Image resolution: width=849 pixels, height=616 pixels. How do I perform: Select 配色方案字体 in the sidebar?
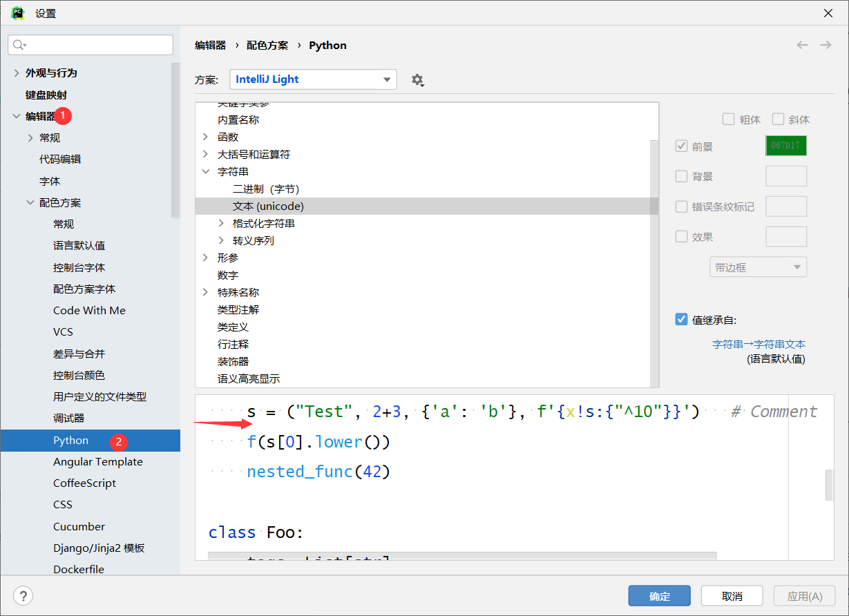(84, 289)
